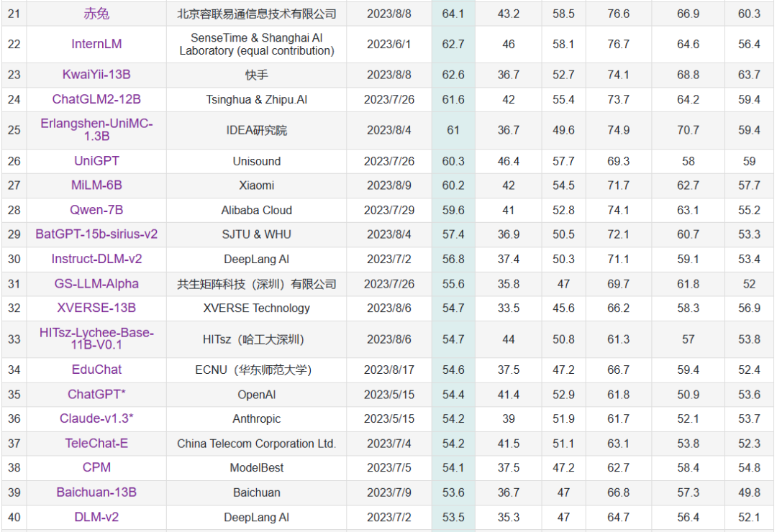Select the IDEA研究院 organization cell
The width and height of the screenshot is (777, 532).
point(257,130)
